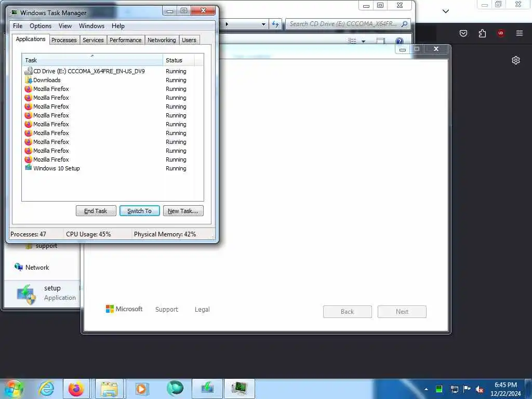Open the Support link in Windows 10 Setup
The width and height of the screenshot is (532, 399).
[x=167, y=310]
